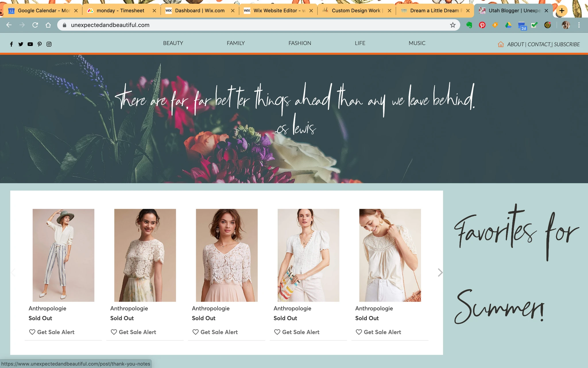Screen dimensions: 588x368
Task: Open the Google Drive extension
Action: (x=508, y=25)
